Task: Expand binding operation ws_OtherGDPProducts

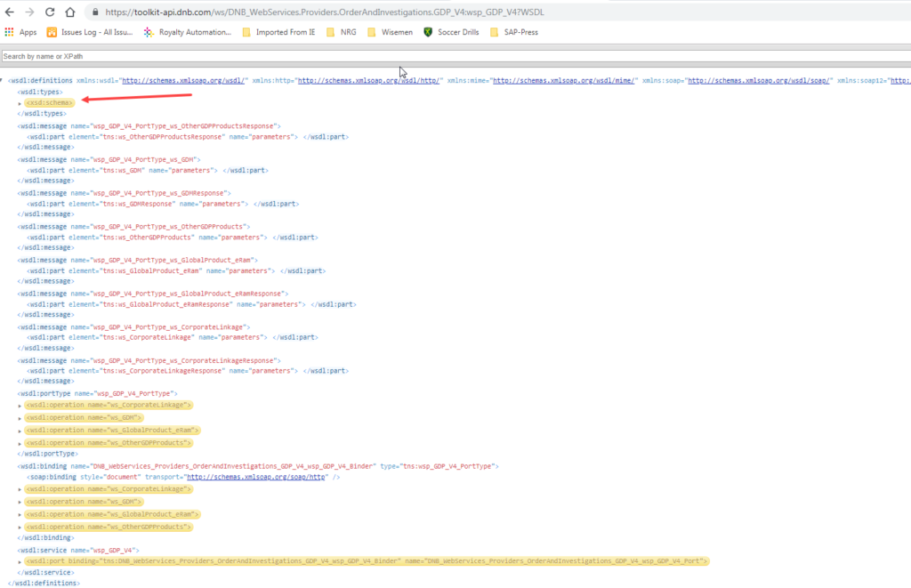Action: (20, 528)
